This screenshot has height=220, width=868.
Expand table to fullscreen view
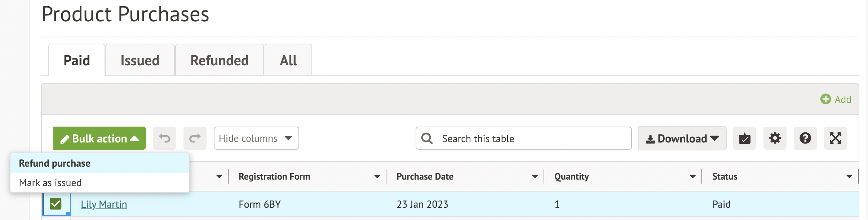[835, 138]
